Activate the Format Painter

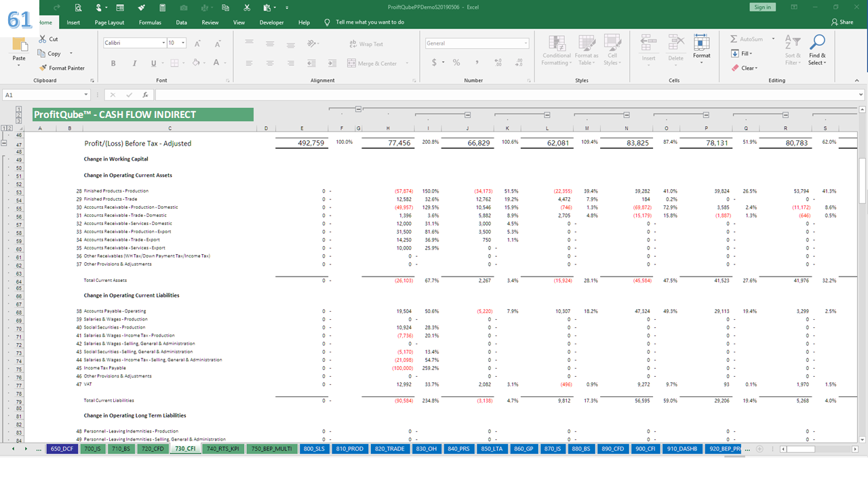coord(62,68)
